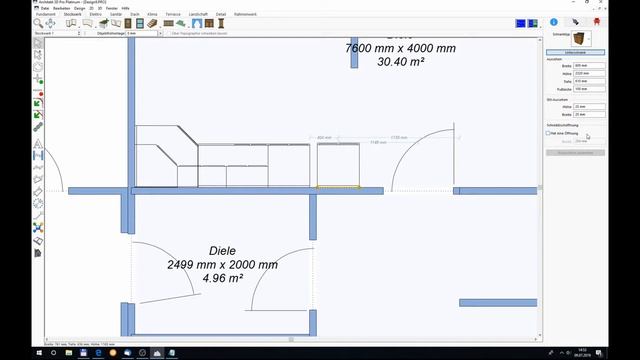Enable the 'Hat eine Öffnung' checkbox

click(x=548, y=133)
